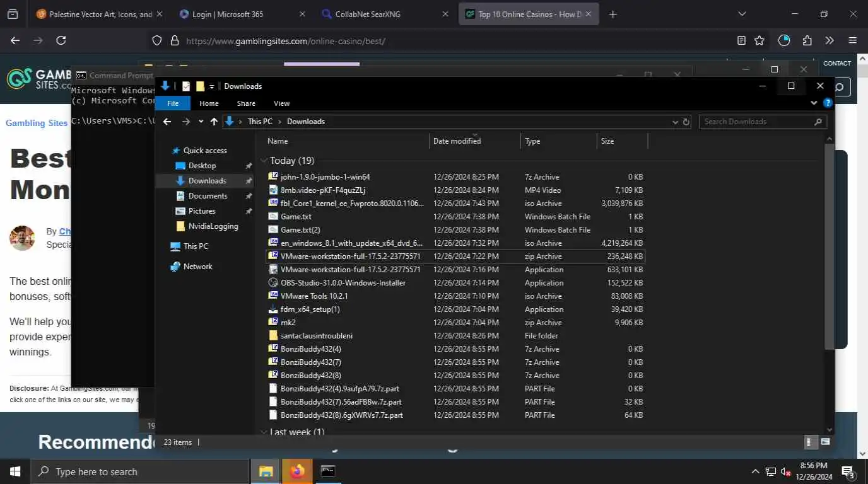Open the address bar history dropdown
868x484 pixels.
(x=675, y=122)
